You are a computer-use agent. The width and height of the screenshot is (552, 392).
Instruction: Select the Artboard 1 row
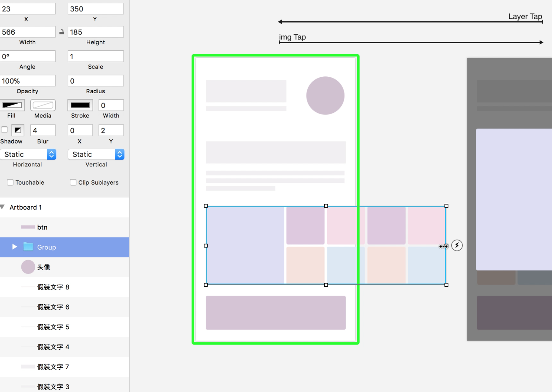[65, 207]
